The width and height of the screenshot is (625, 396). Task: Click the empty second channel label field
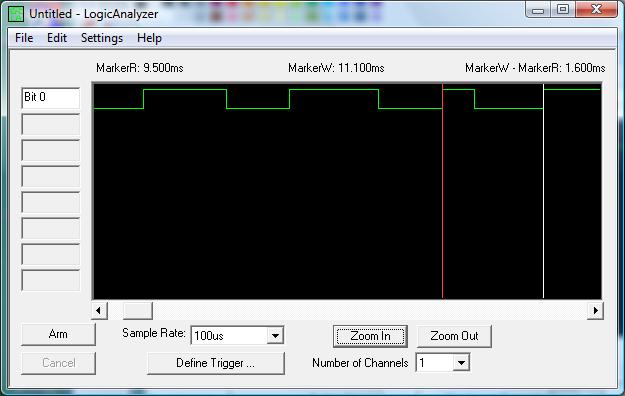tap(51, 124)
